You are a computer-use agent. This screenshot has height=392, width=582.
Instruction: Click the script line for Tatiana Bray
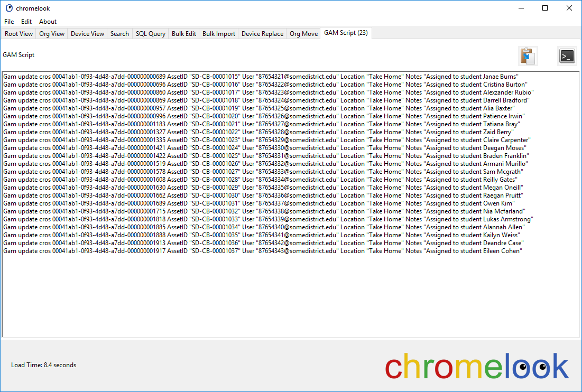(x=262, y=124)
